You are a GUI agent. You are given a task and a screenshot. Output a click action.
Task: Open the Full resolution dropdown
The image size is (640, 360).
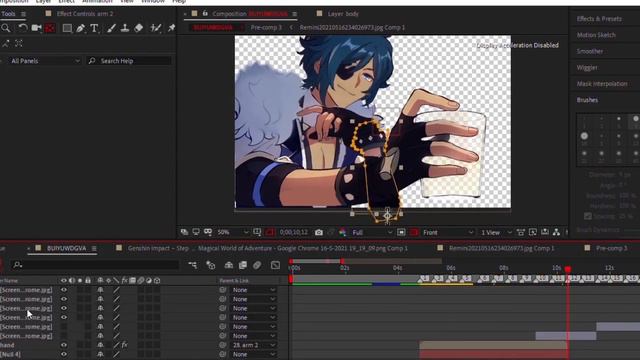point(371,232)
